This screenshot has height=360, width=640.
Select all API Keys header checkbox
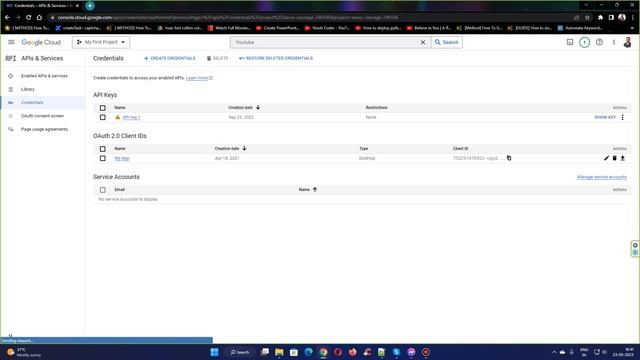coord(102,108)
